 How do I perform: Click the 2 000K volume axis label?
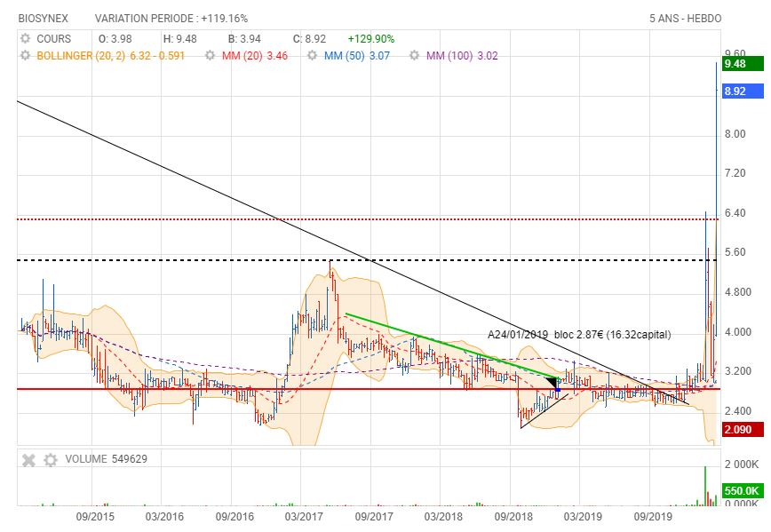(742, 465)
